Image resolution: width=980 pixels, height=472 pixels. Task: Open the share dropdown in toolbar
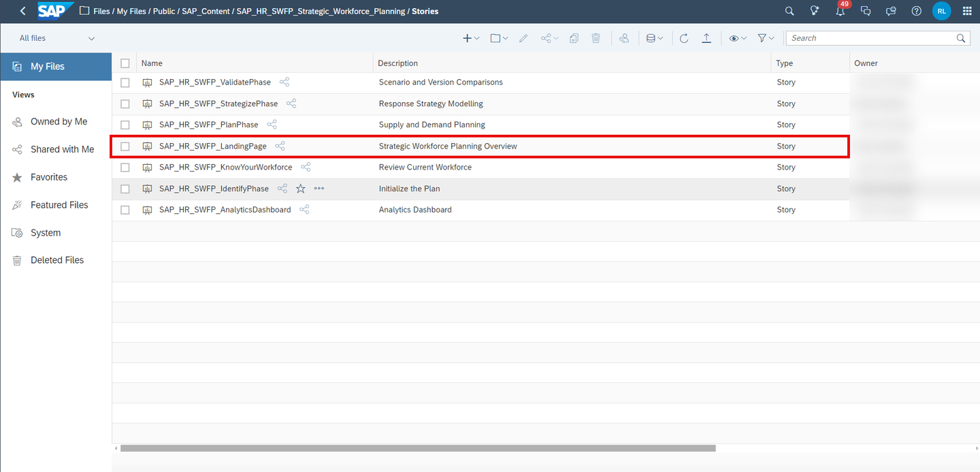[x=550, y=38]
